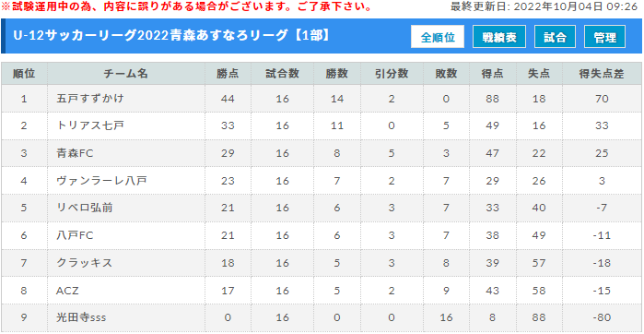The height and width of the screenshot is (334, 644).
Task: Click the 勝点 column header
Action: click(x=228, y=74)
